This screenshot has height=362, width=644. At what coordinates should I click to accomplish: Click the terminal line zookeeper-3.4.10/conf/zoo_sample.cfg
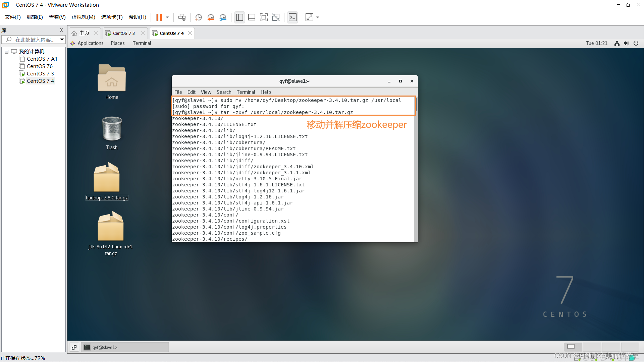click(x=226, y=233)
